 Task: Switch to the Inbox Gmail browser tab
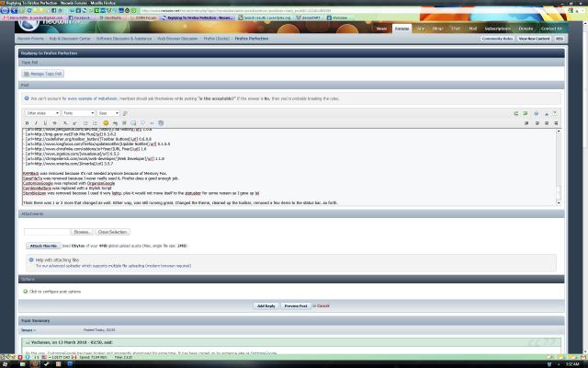(34, 17)
